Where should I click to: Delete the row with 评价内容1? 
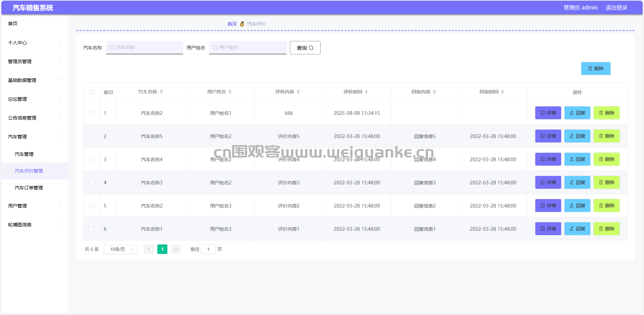pos(606,229)
